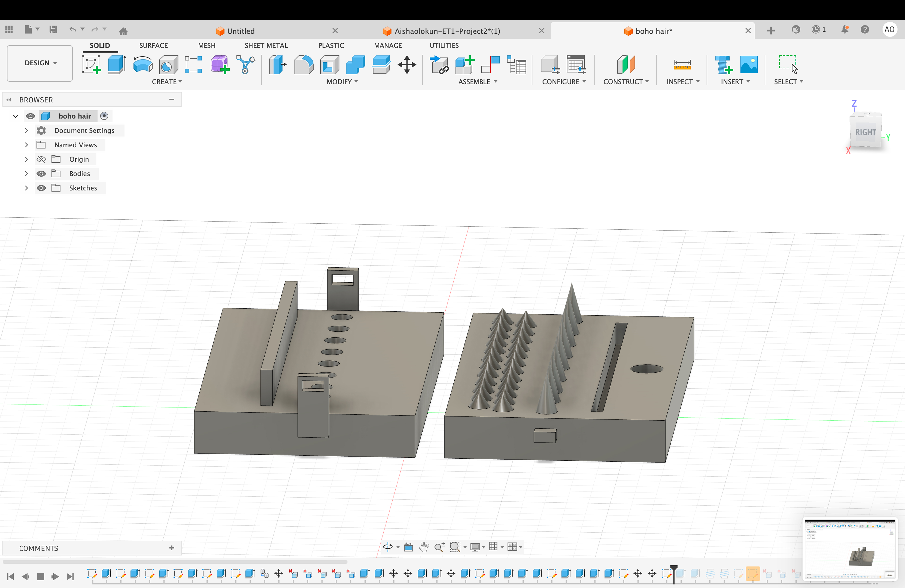Toggle visibility of Bodies folder

(x=41, y=174)
